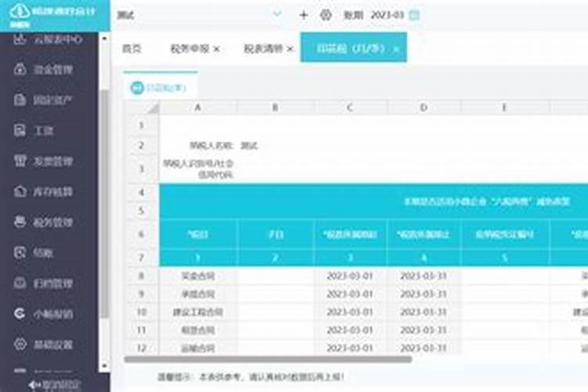Click 2023-03-01 in 买卖合同 row
588x392 pixels.
(x=350, y=276)
